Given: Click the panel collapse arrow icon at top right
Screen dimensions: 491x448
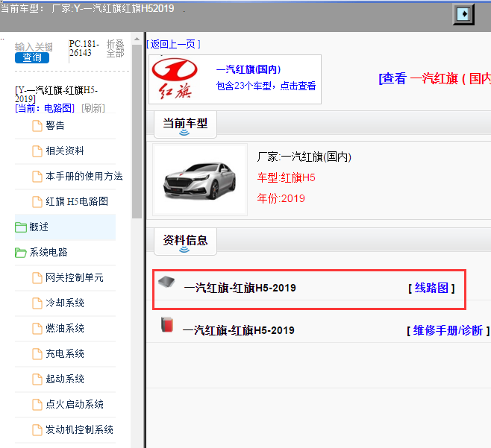Looking at the screenshot, I should pos(463,14).
